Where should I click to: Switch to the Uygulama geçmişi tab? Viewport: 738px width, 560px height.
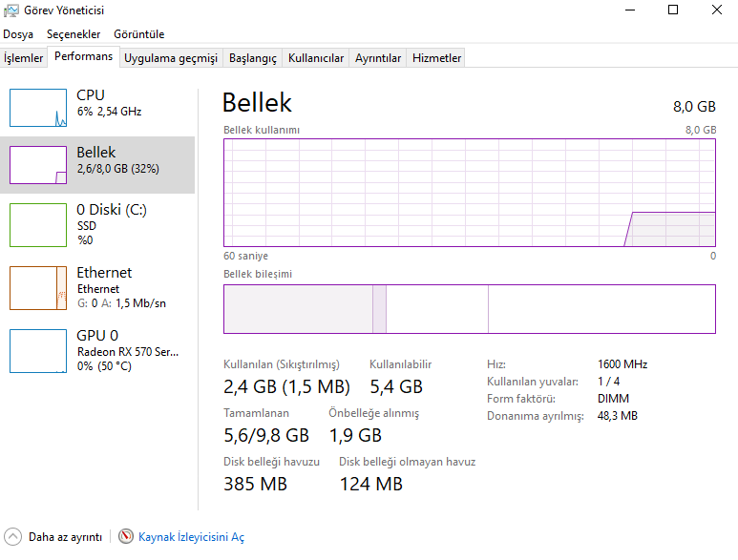pos(171,58)
